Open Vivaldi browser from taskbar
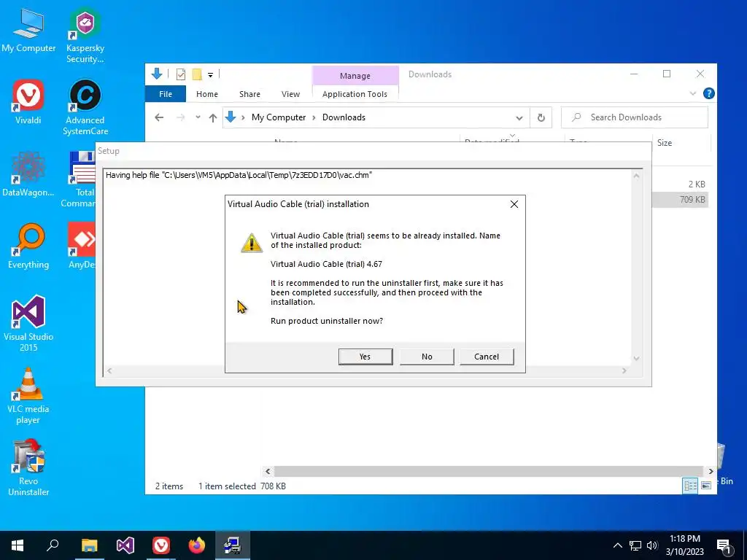747x560 pixels. pos(161,545)
